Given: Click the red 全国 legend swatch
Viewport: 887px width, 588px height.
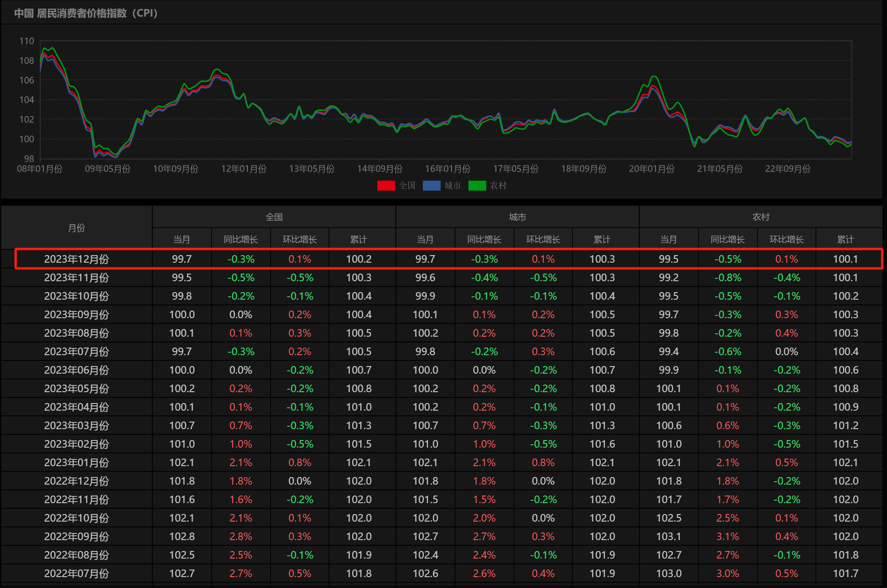Looking at the screenshot, I should [x=386, y=185].
